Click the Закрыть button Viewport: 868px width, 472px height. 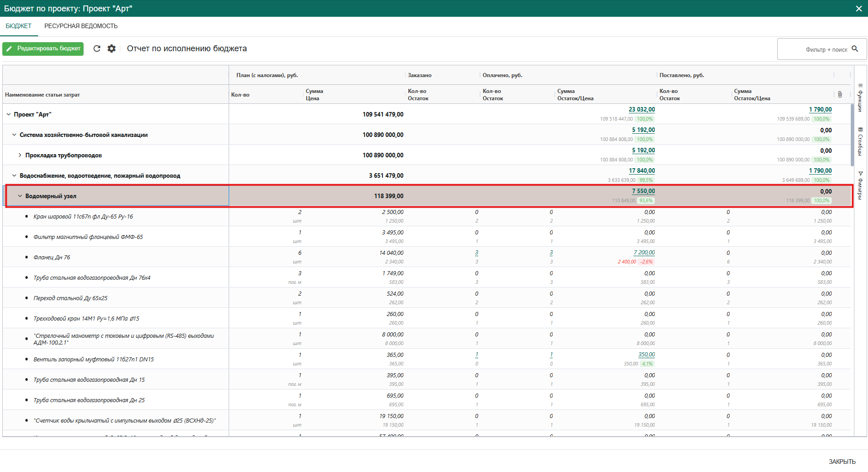[842, 462]
